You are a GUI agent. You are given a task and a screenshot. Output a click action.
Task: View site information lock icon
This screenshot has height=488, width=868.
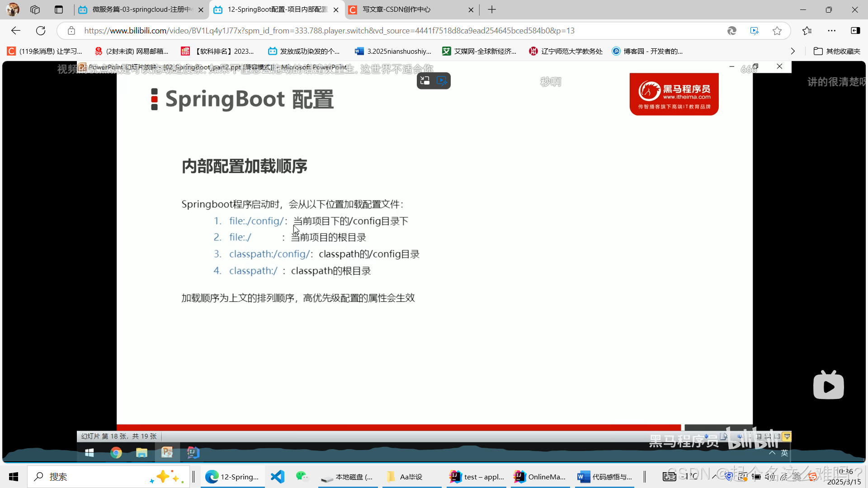pyautogui.click(x=71, y=31)
